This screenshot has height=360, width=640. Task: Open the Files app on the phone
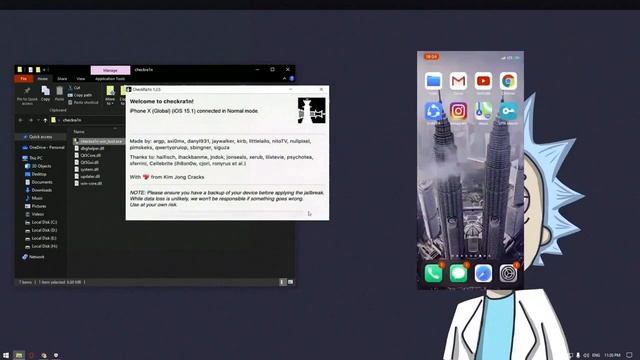[x=433, y=81]
